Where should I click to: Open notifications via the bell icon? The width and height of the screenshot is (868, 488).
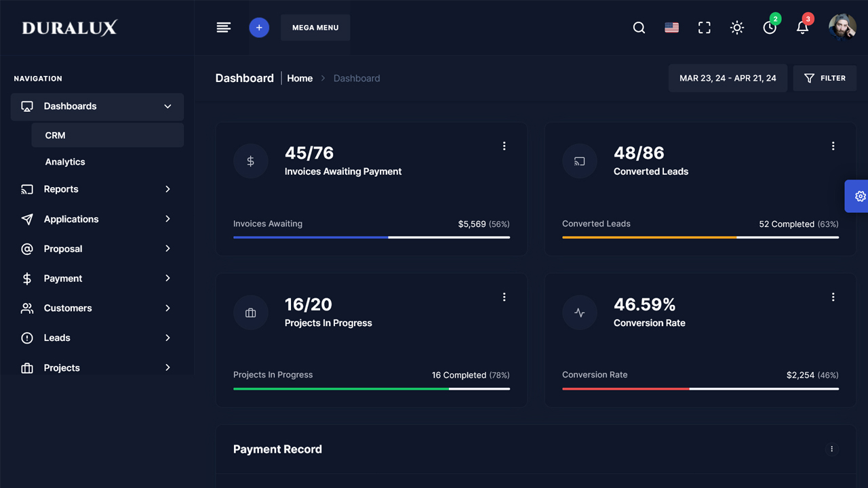click(802, 28)
